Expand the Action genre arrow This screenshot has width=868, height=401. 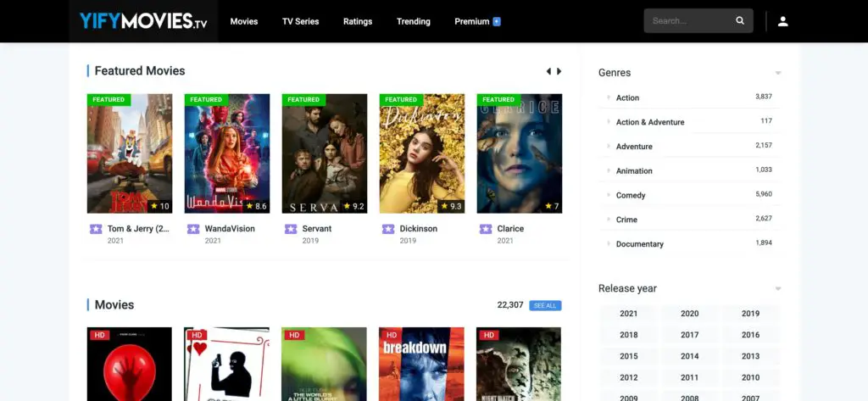pyautogui.click(x=609, y=97)
